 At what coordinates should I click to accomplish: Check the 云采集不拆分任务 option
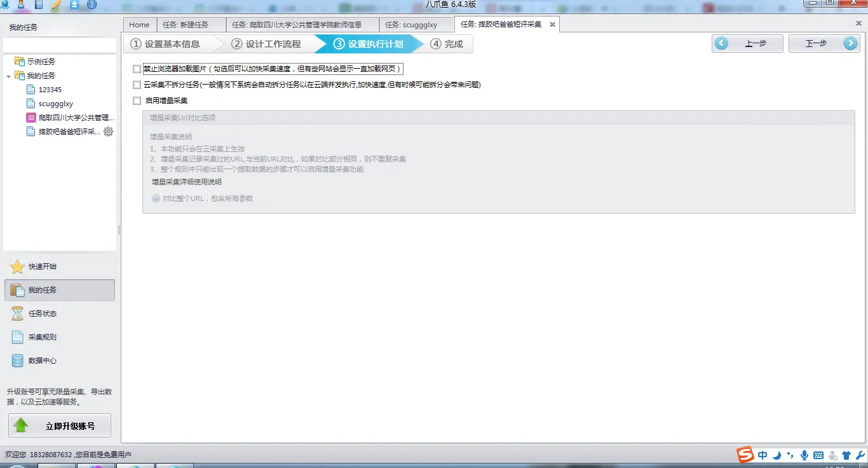(137, 85)
